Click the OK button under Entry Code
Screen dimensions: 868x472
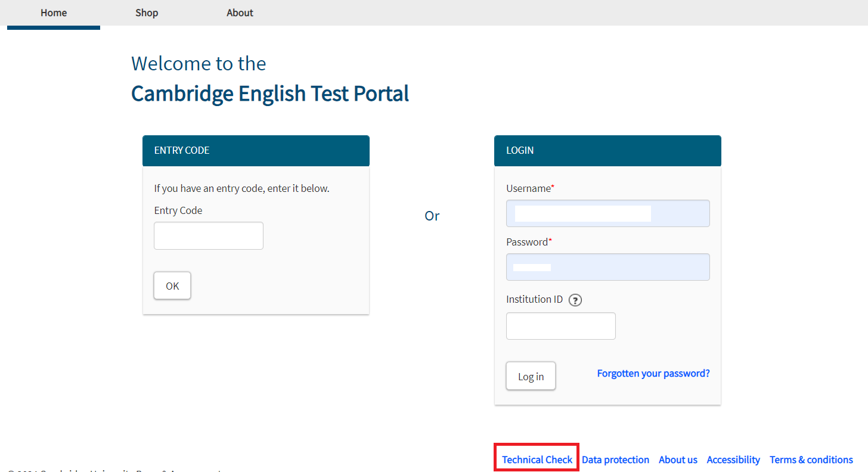coord(172,286)
